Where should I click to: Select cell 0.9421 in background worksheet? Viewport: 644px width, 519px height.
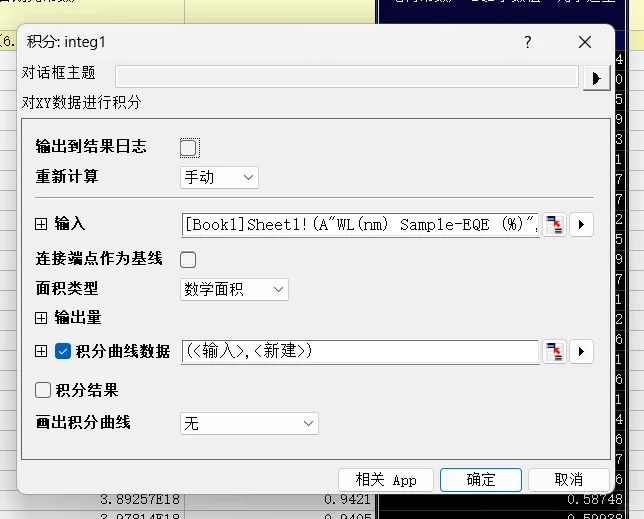click(x=347, y=499)
